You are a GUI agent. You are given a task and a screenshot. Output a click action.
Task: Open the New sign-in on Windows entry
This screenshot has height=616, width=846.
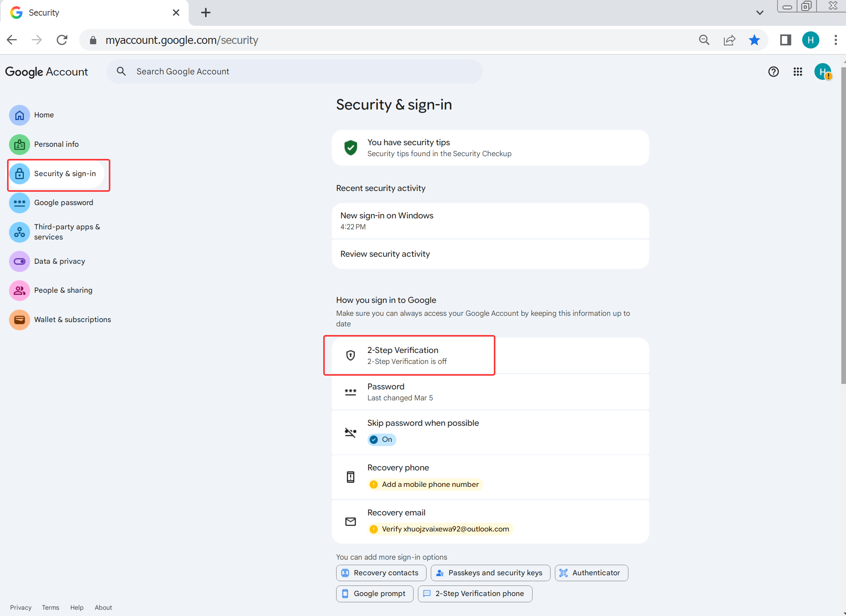[x=490, y=221]
